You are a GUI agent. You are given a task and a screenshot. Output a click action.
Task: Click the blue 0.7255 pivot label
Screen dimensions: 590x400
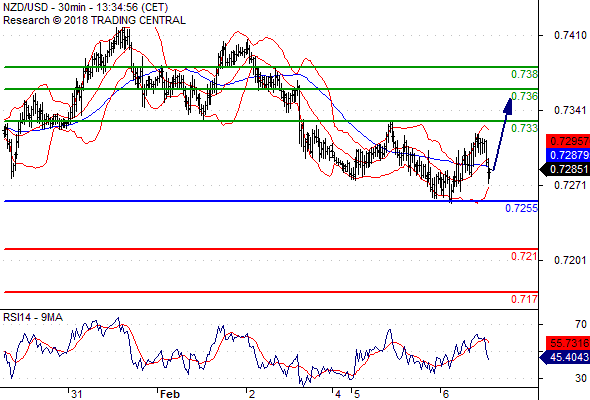point(521,208)
